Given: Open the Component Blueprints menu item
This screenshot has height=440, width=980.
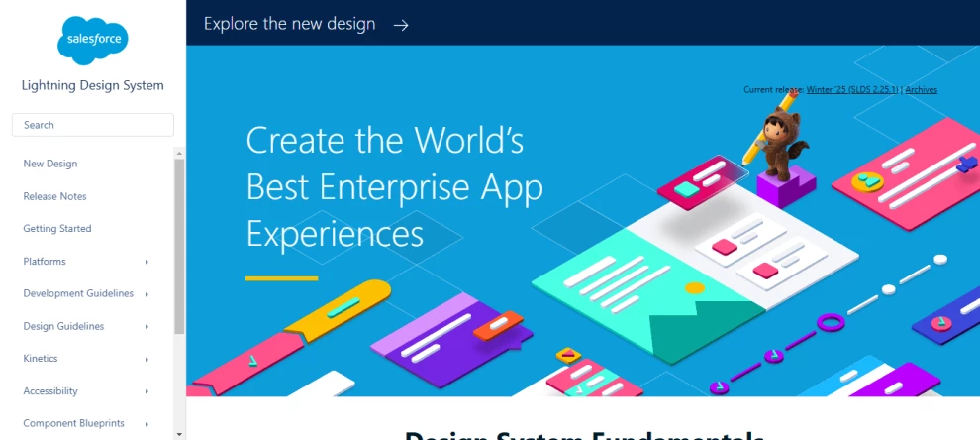Looking at the screenshot, I should tap(74, 424).
